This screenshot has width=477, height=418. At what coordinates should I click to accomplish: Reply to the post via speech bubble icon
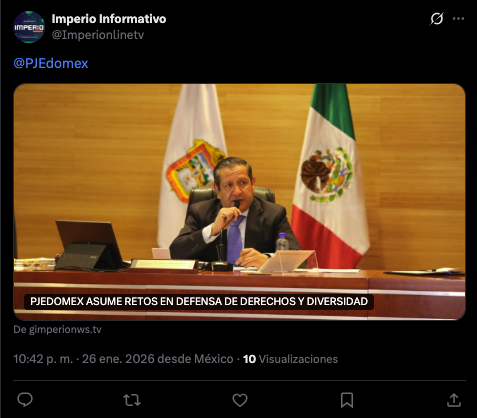[x=25, y=400]
